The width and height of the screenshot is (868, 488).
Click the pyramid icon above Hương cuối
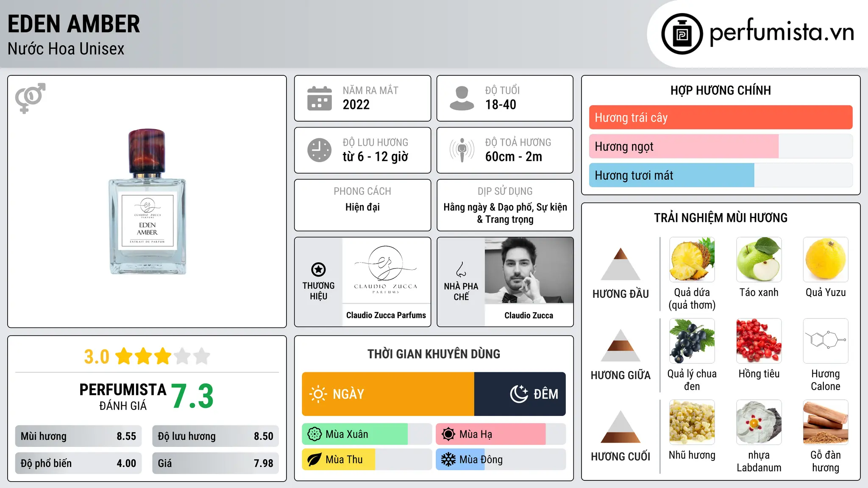[620, 427]
